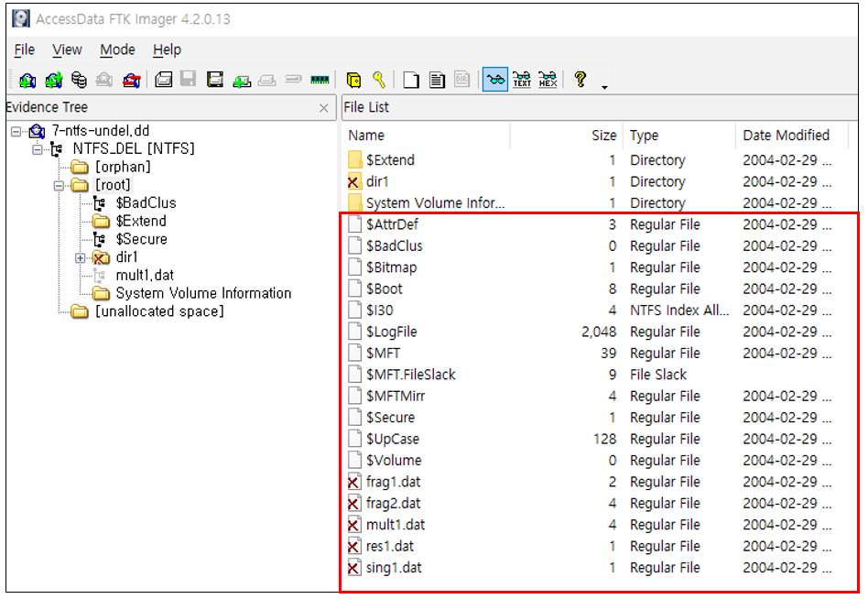Collapse the 7-ntfs-undel.dd tree node
Viewport: 868px width, 599px height.
pos(16,131)
